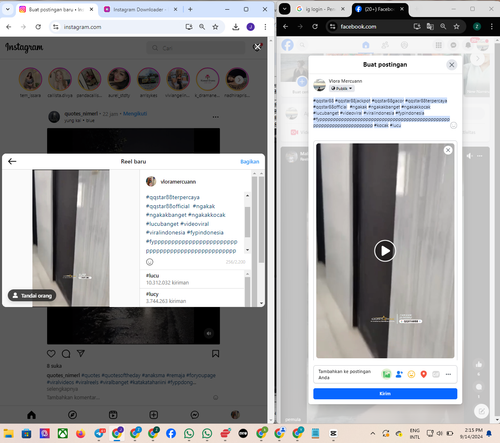
Task: Open emoji picker in Facebook post text
Action: click(453, 126)
